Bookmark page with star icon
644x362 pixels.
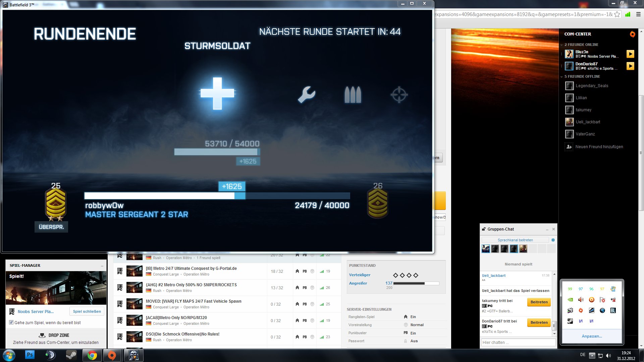point(617,14)
